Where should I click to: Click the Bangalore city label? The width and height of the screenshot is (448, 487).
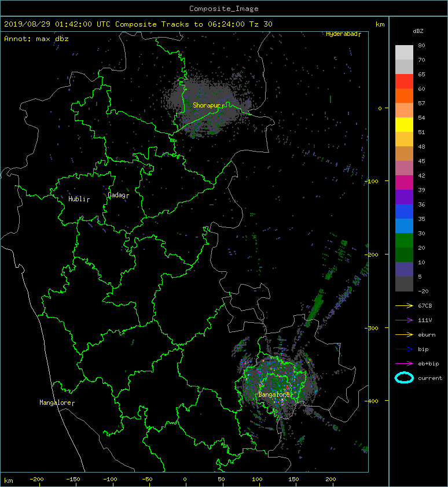click(x=274, y=394)
